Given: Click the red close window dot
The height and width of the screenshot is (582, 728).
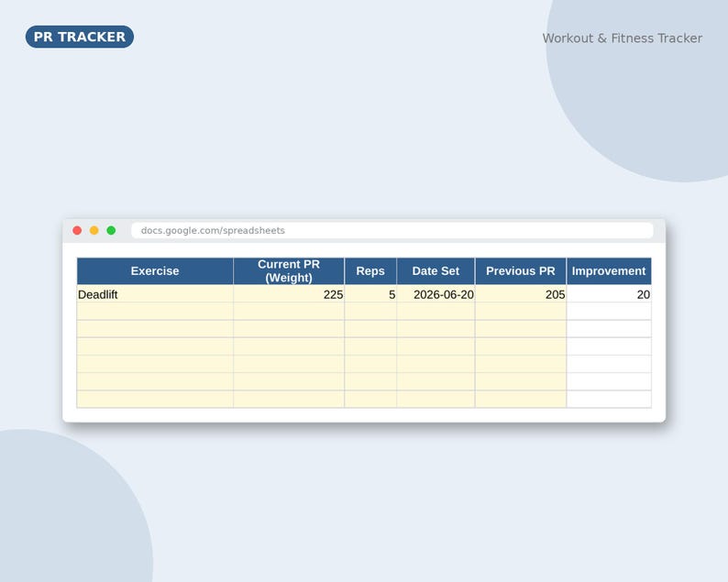Looking at the screenshot, I should 77,230.
